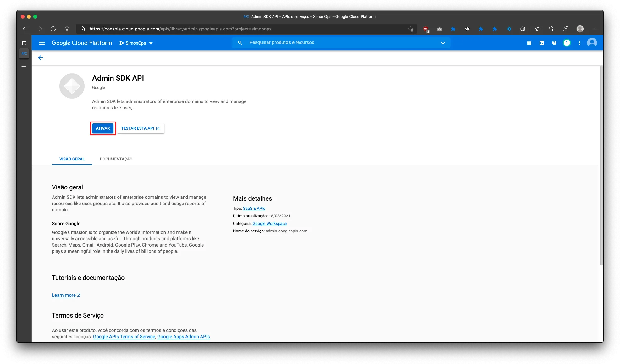The height and width of the screenshot is (364, 620).
Task: Open the browser settings ellipsis menu
Action: (x=594, y=29)
